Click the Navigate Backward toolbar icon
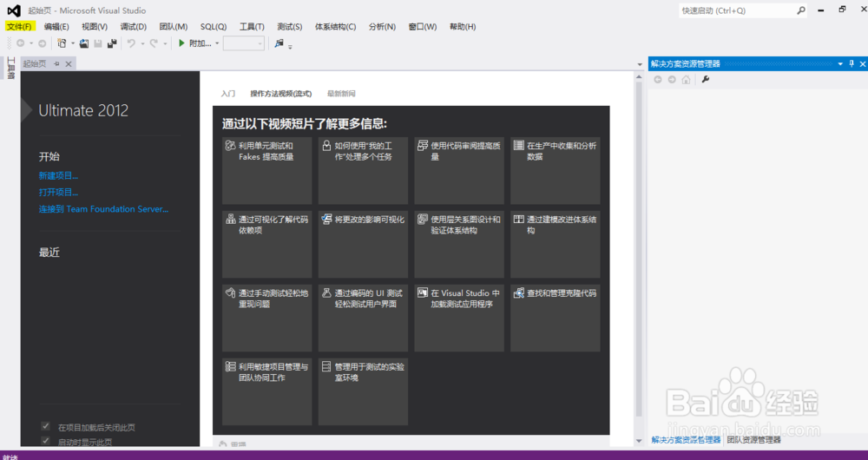The image size is (868, 460). click(21, 43)
